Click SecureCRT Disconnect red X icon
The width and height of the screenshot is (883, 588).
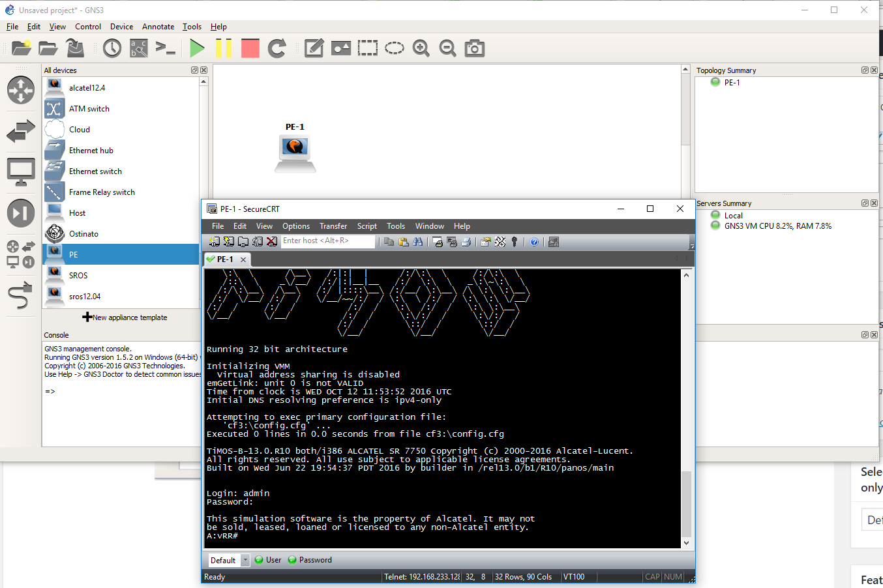(x=272, y=242)
